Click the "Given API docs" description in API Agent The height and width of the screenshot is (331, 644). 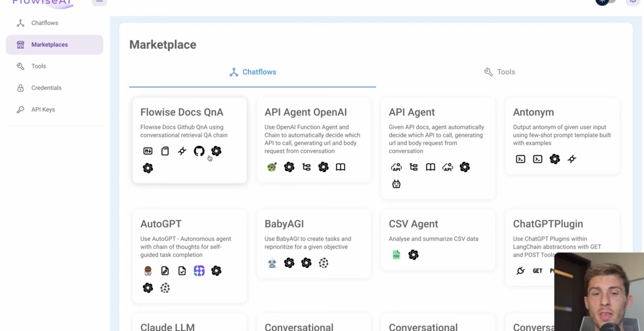436,139
